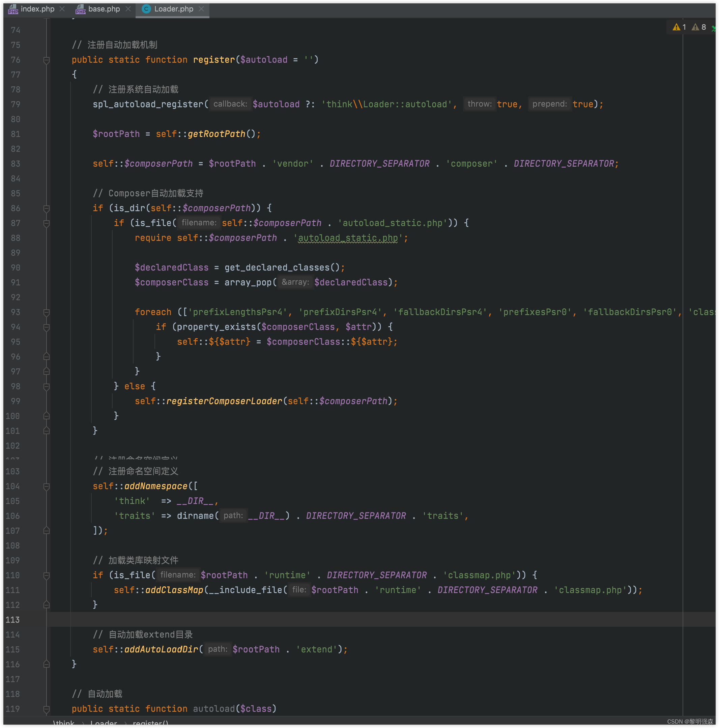719x728 pixels.
Task: Switch to the base.php tab
Action: (x=104, y=9)
